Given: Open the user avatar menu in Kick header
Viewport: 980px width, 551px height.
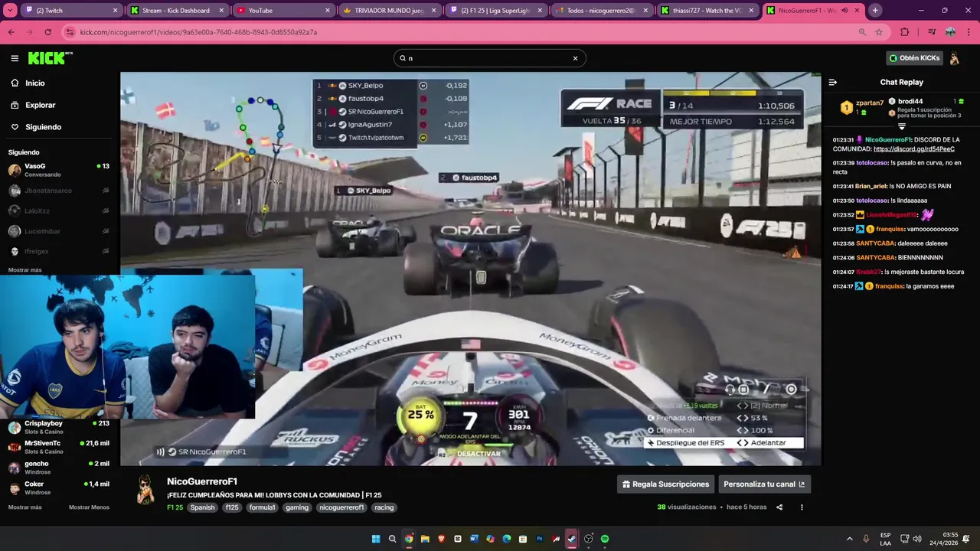Looking at the screenshot, I should click(x=955, y=58).
